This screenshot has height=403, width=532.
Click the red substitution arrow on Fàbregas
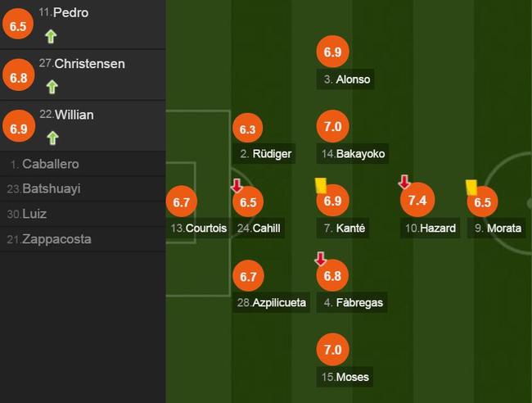320,259
